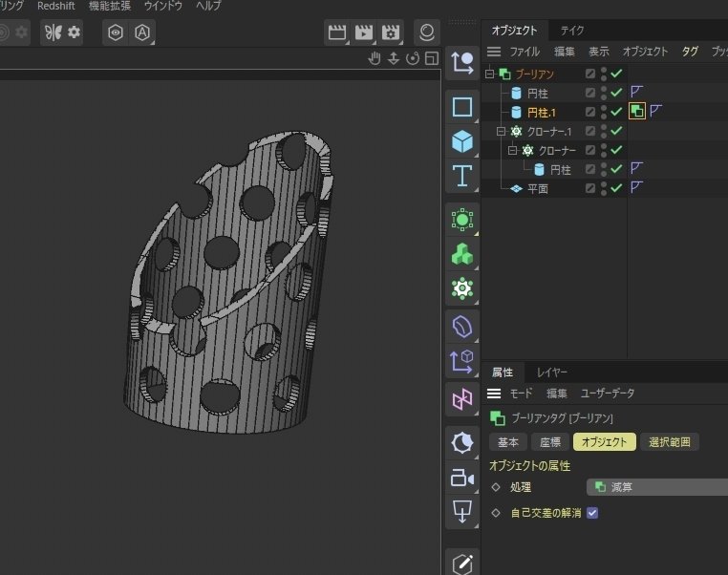Select the オブジェクト tab button
This screenshot has height=575, width=728.
coord(604,442)
